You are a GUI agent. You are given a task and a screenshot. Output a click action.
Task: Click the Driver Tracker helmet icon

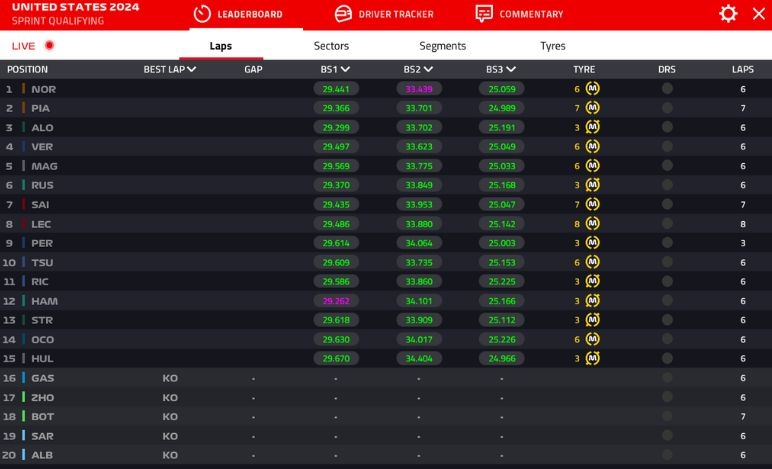343,14
